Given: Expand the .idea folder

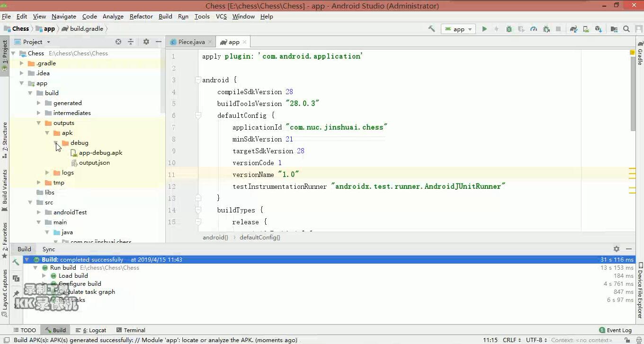Looking at the screenshot, I should [x=21, y=73].
